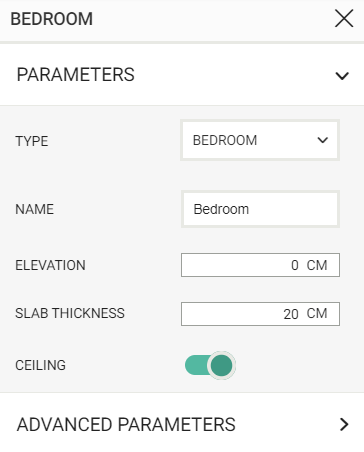This screenshot has height=452, width=364.
Task: Click the CEILING label text
Action: point(40,365)
